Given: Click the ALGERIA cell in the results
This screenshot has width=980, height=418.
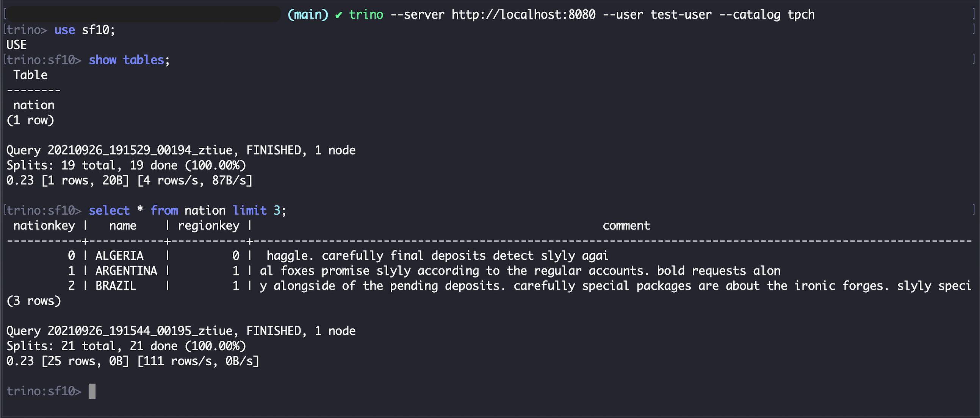Looking at the screenshot, I should coord(119,255).
